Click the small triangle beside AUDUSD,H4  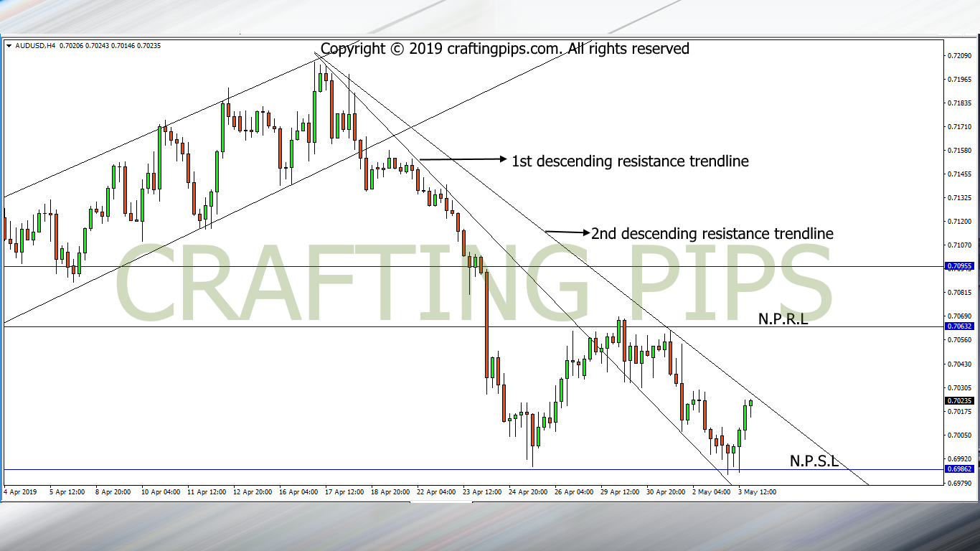[x=9, y=46]
